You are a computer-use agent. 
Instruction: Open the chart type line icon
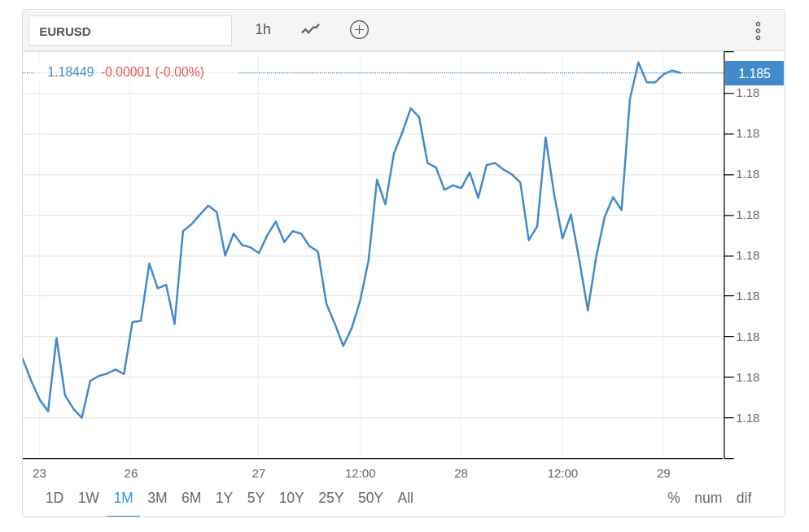click(x=310, y=30)
